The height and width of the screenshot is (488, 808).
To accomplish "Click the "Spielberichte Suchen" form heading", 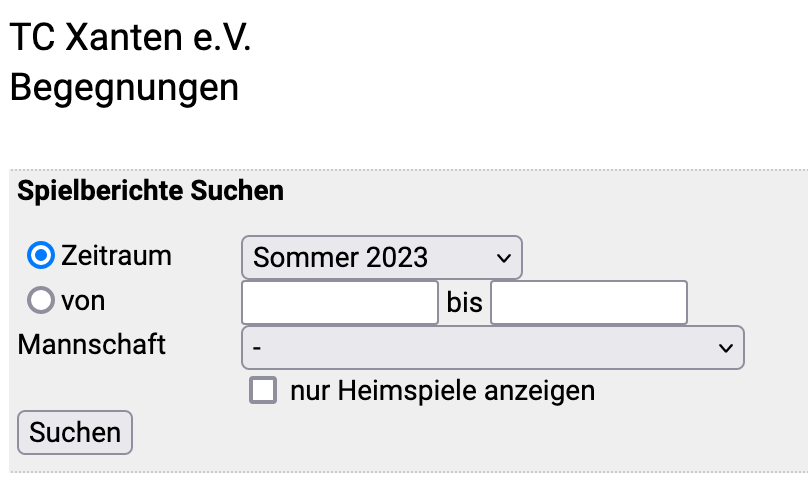I will (x=151, y=191).
